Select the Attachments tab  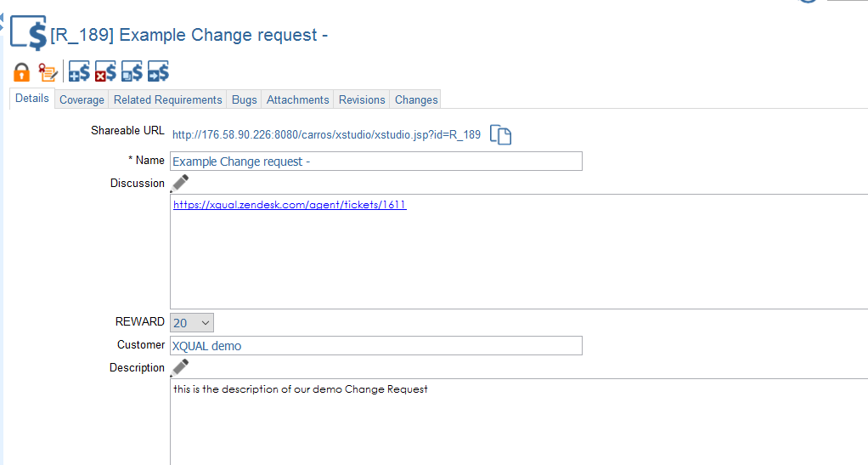(297, 99)
